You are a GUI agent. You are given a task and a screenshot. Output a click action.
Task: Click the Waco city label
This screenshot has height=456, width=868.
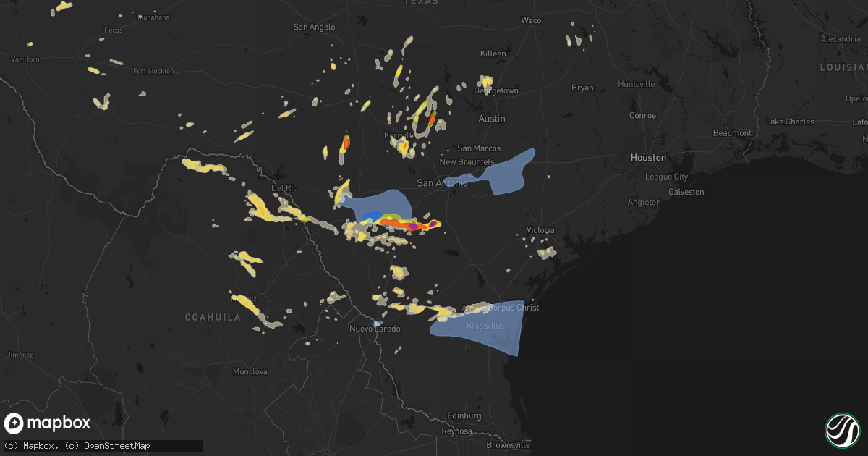pyautogui.click(x=532, y=20)
